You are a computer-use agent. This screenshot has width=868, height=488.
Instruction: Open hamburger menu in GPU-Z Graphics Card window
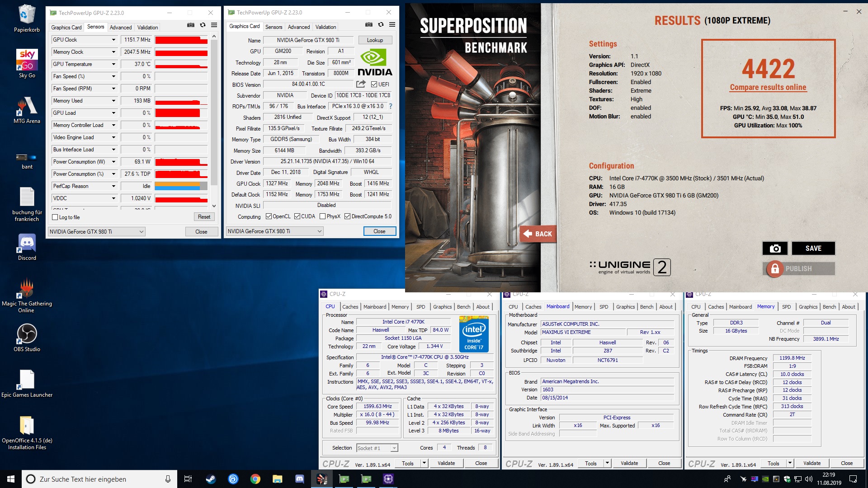click(392, 25)
